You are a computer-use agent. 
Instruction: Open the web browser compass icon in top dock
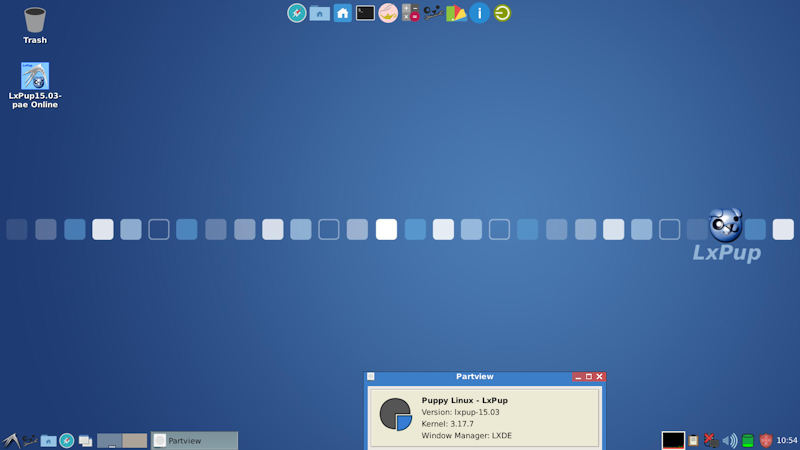296,13
